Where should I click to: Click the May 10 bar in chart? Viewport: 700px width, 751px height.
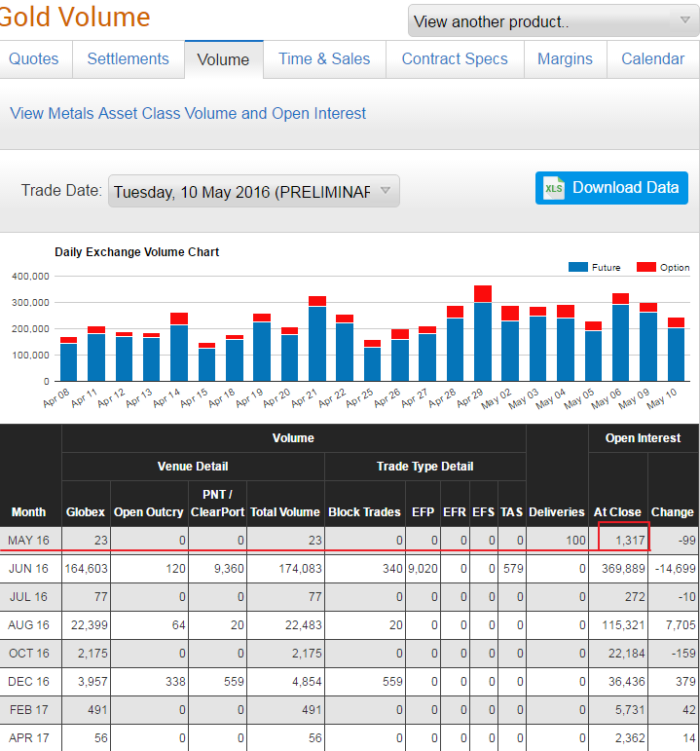676,350
